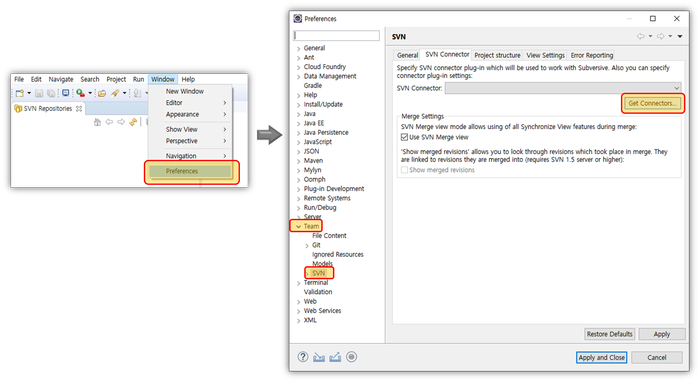Click the Preferences window title icon

298,18
